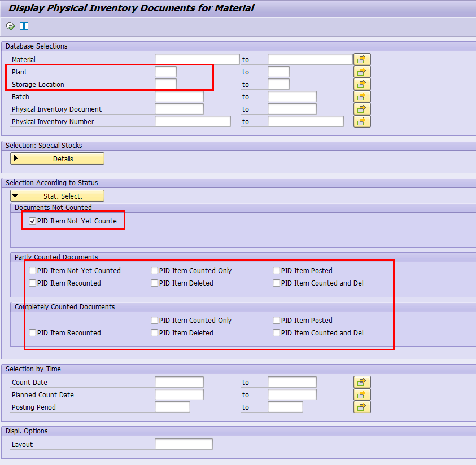Image resolution: width=476 pixels, height=465 pixels.
Task: Enable PID Item Posted under Partly Counted Documents
Action: click(x=276, y=270)
